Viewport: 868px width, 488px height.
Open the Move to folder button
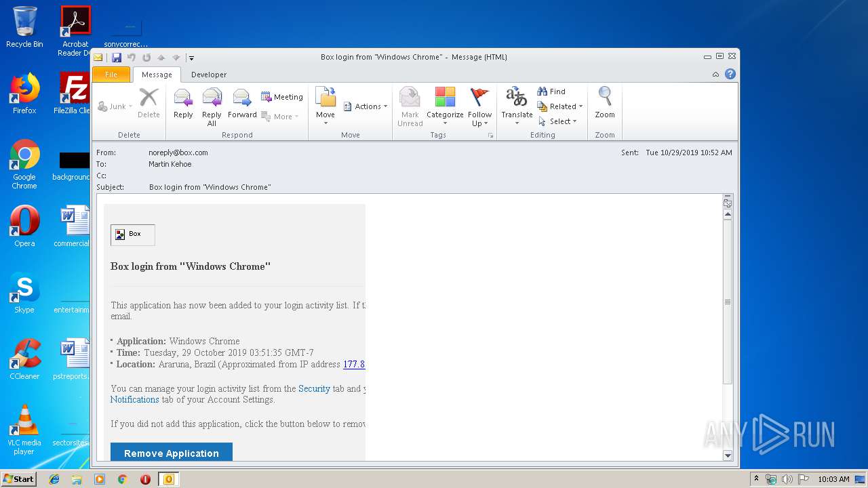click(x=325, y=106)
